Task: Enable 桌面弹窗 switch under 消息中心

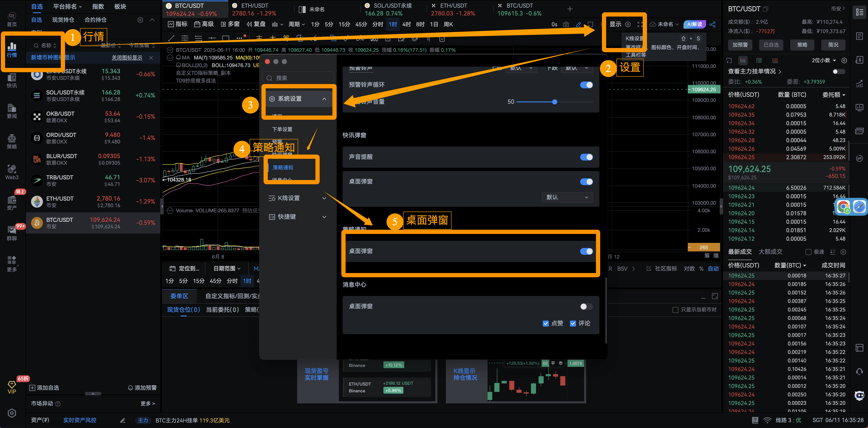Action: pos(586,307)
